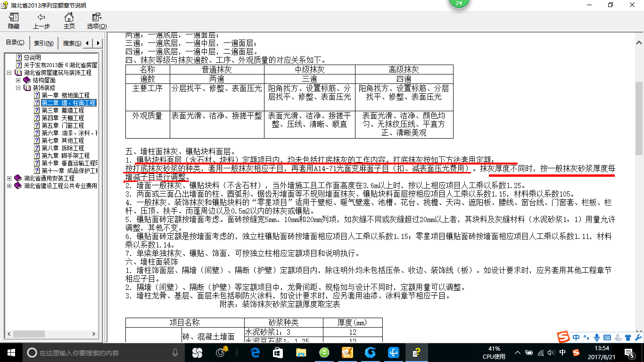The height and width of the screenshot is (362, 644).
Task: Click the volume tray icon
Action: 551,352
